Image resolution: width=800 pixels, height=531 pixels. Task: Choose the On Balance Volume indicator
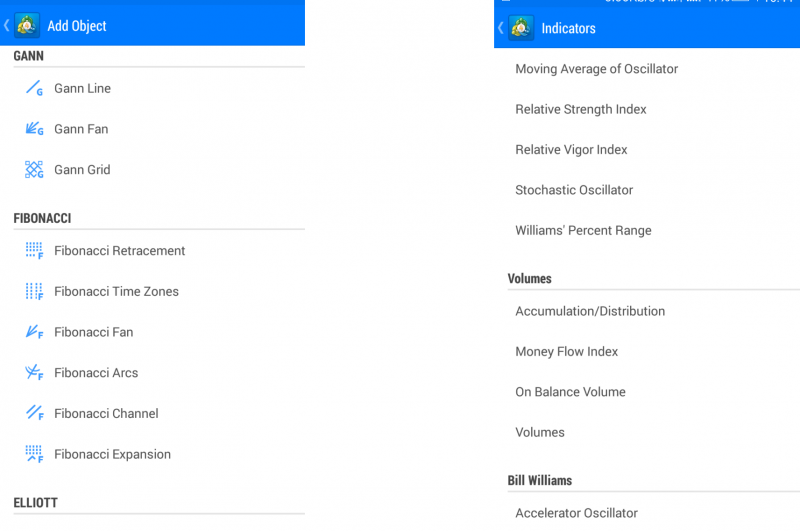click(570, 392)
